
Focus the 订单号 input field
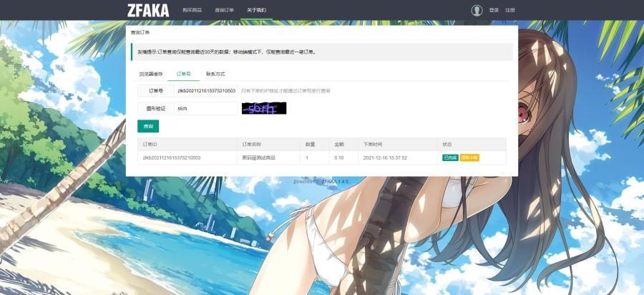[206, 90]
